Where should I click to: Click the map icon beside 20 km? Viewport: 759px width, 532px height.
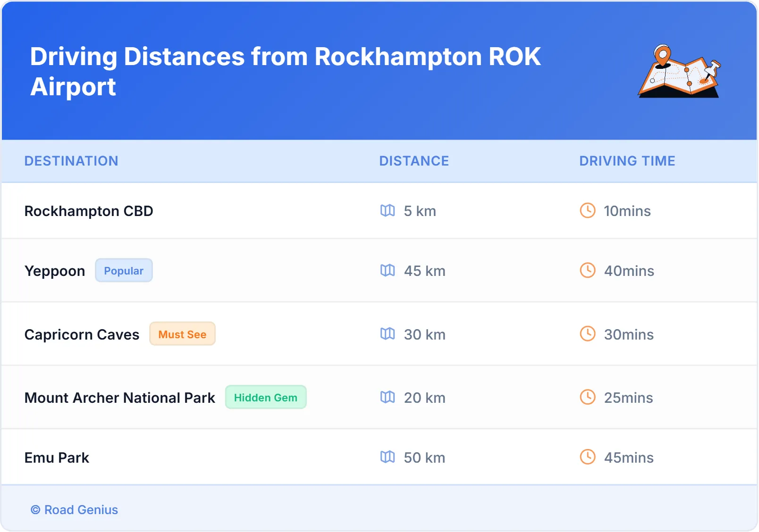[388, 397]
